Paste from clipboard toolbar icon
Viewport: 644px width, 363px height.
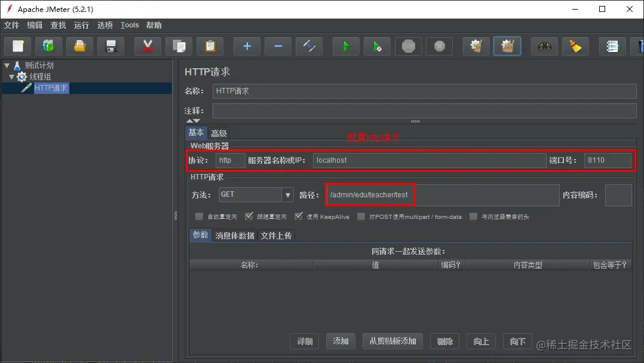(210, 46)
